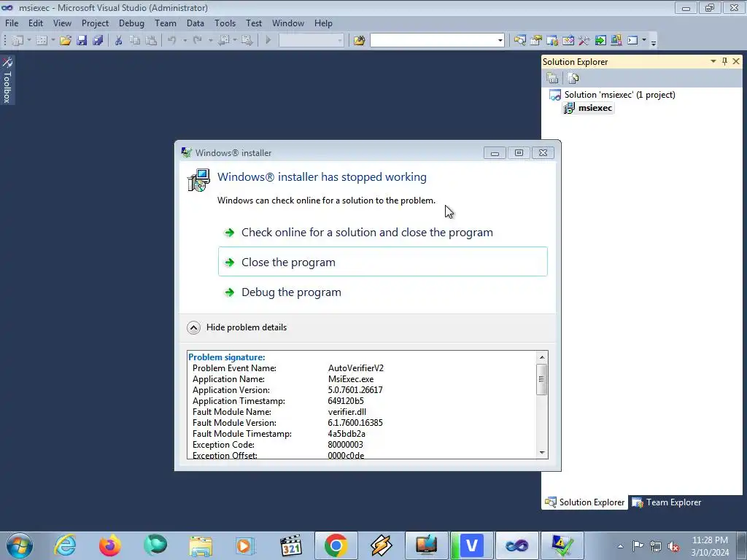The height and width of the screenshot is (560, 747).
Task: Click the Find text input field
Action: click(433, 41)
